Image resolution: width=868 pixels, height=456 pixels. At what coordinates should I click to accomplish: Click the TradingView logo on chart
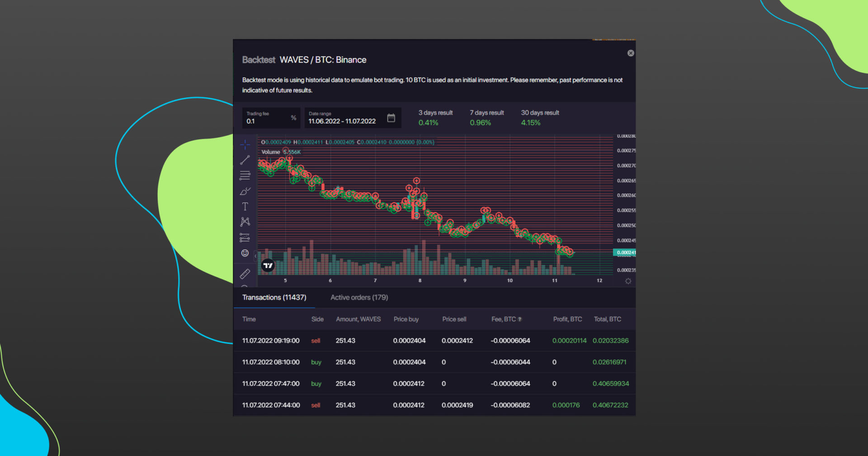(x=268, y=266)
